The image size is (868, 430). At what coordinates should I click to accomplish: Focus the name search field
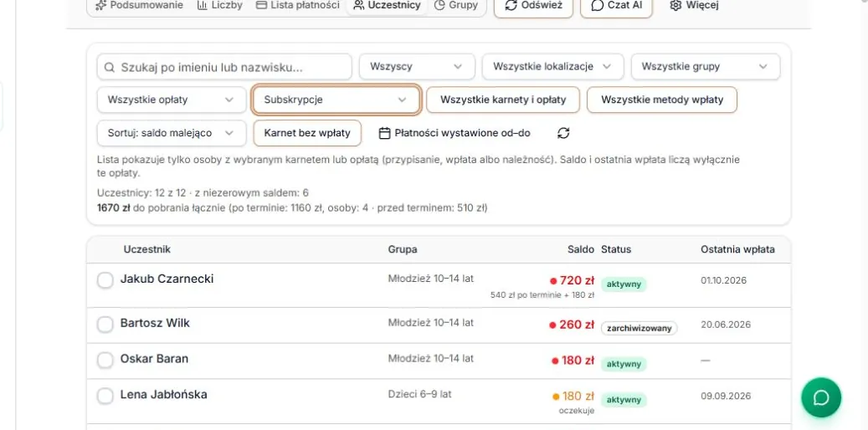[x=224, y=67]
